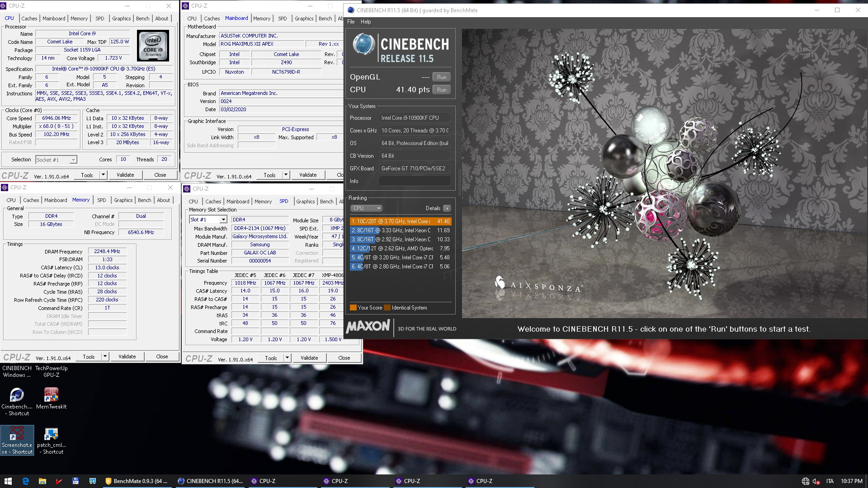Open the CPU ranking dropdown in Cinebench
This screenshot has width=868, height=488.
tap(367, 208)
